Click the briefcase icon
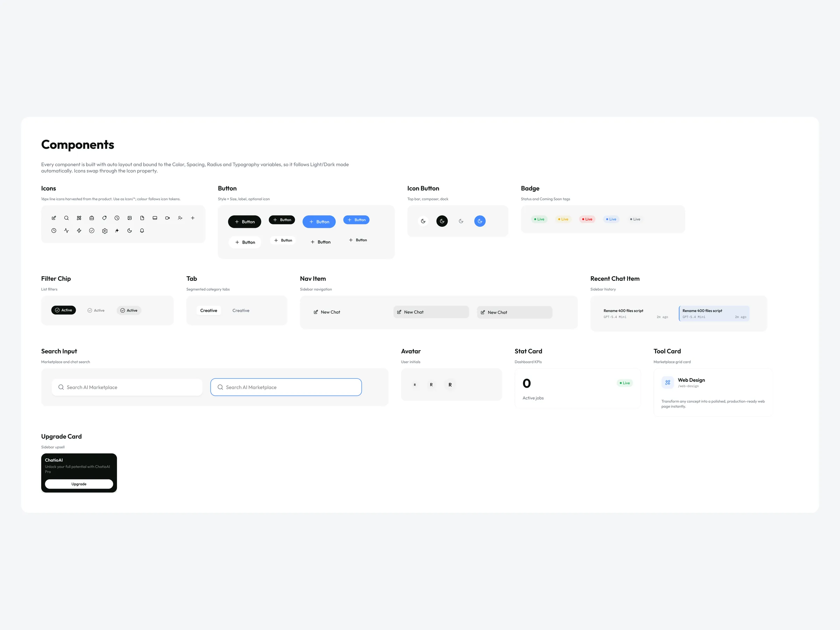This screenshot has height=630, width=840. coord(91,218)
